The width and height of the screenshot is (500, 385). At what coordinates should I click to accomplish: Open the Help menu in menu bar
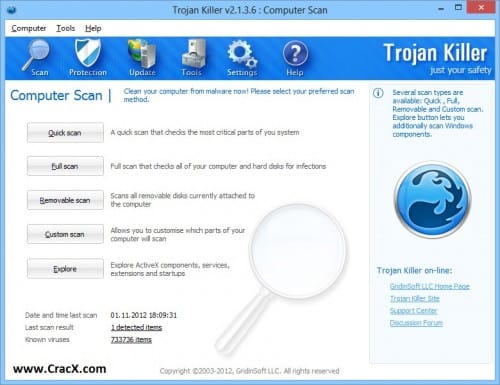[93, 28]
